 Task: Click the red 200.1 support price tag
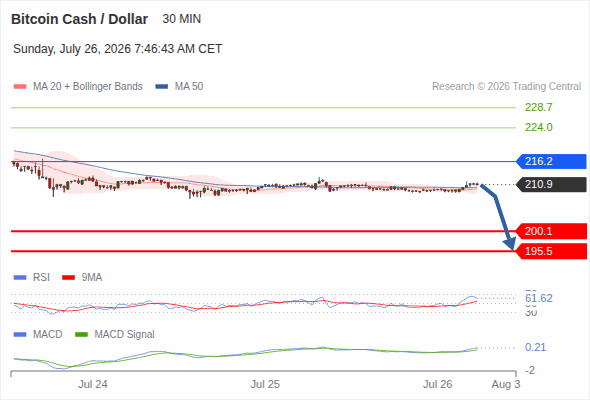pos(551,231)
